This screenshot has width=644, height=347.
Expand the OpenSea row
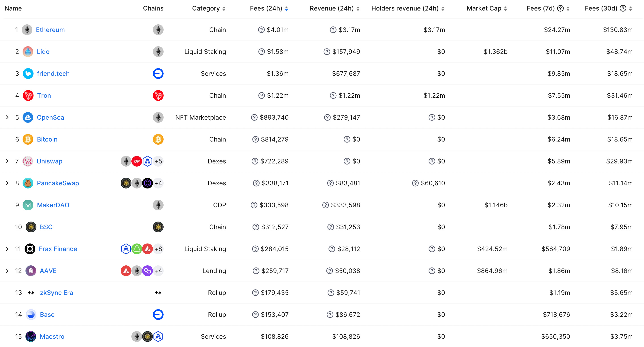7,117
